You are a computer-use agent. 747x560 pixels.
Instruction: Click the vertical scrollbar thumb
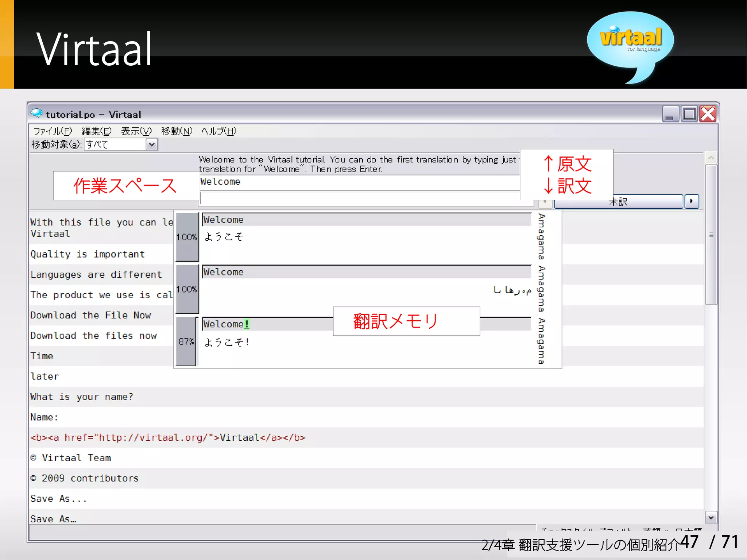click(711, 235)
